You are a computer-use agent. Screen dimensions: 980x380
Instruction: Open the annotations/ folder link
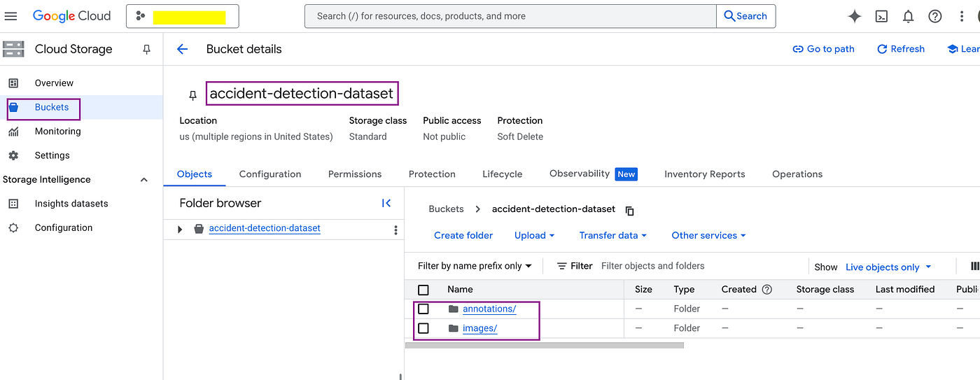pyautogui.click(x=489, y=309)
